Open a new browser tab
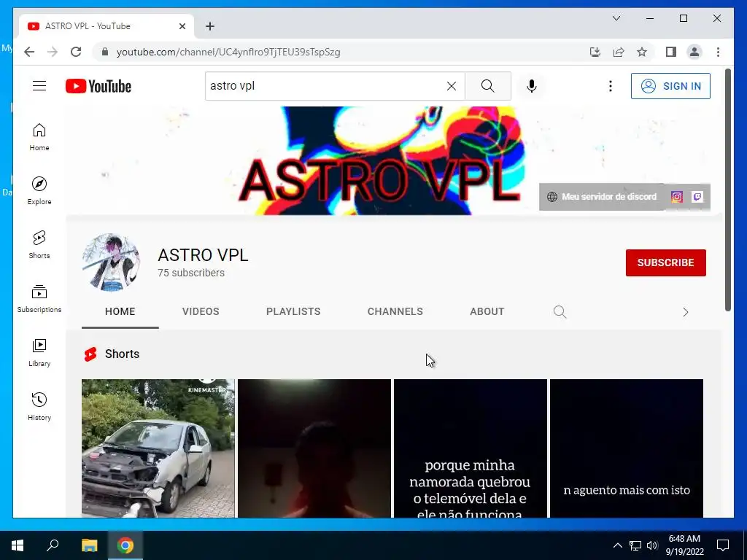 point(210,26)
